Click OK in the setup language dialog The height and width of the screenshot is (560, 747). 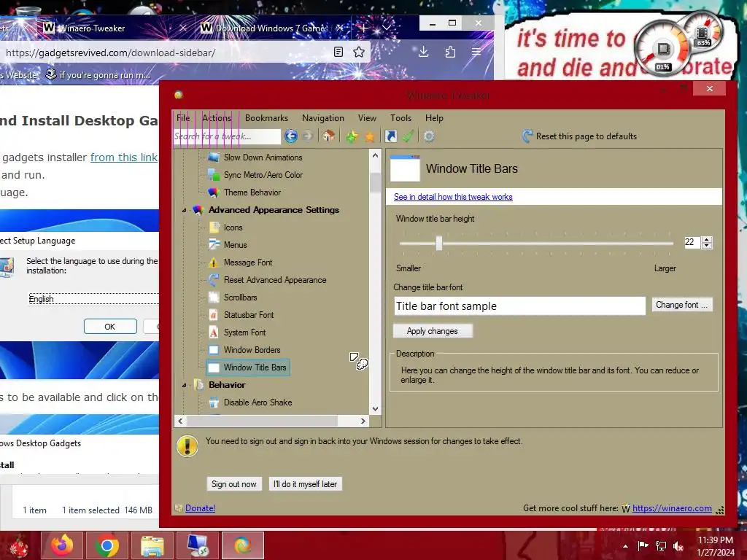[110, 327]
